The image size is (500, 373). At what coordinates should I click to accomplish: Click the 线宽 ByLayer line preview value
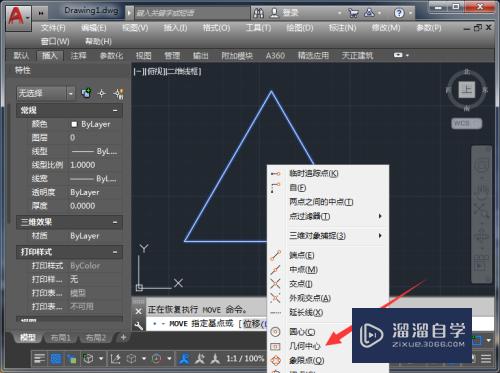point(94,179)
